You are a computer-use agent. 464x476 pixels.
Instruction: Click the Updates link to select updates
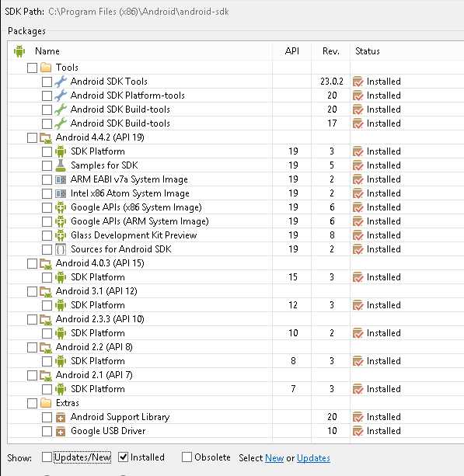[313, 458]
